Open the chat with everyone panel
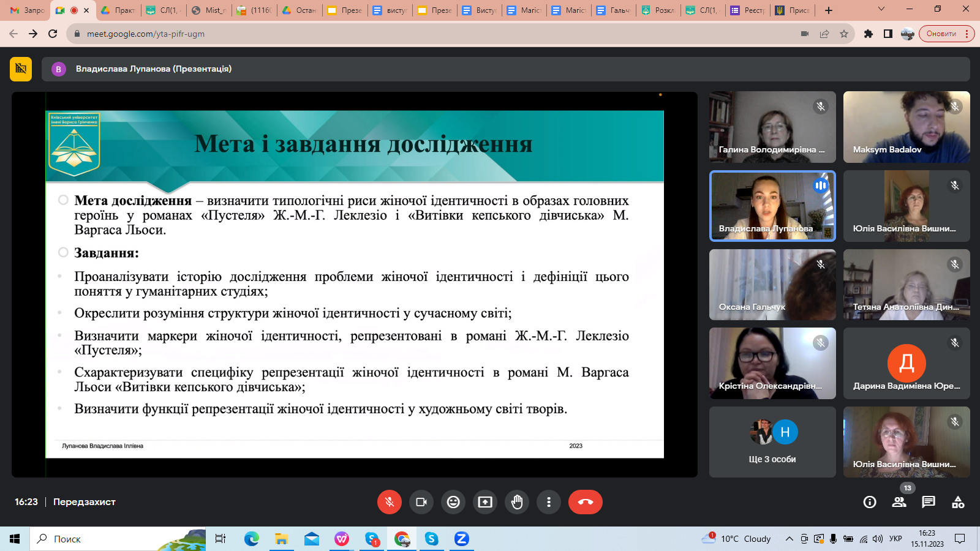This screenshot has width=980, height=551. coord(929,502)
